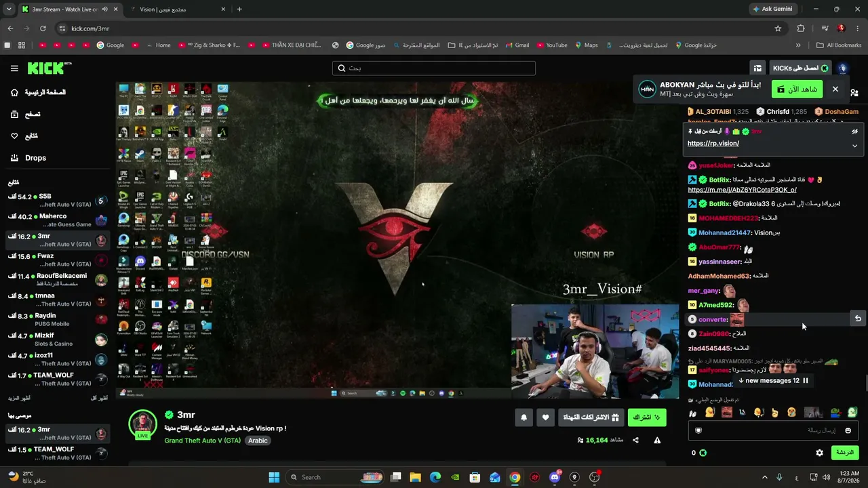The image size is (868, 488).
Task: Turn on stream notifications with the bell icon
Action: [x=524, y=418]
